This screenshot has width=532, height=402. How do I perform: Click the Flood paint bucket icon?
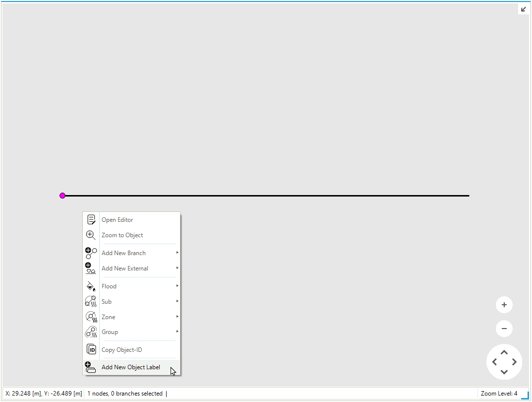pyautogui.click(x=91, y=286)
